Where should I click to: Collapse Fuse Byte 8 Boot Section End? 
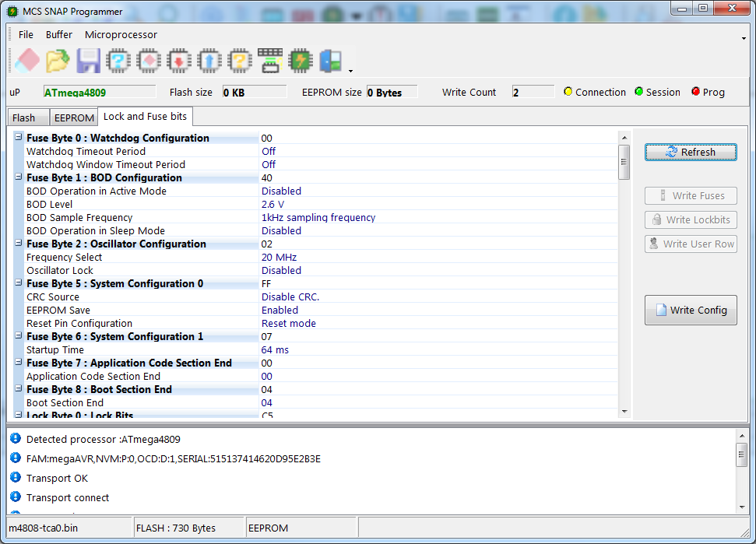pyautogui.click(x=19, y=388)
